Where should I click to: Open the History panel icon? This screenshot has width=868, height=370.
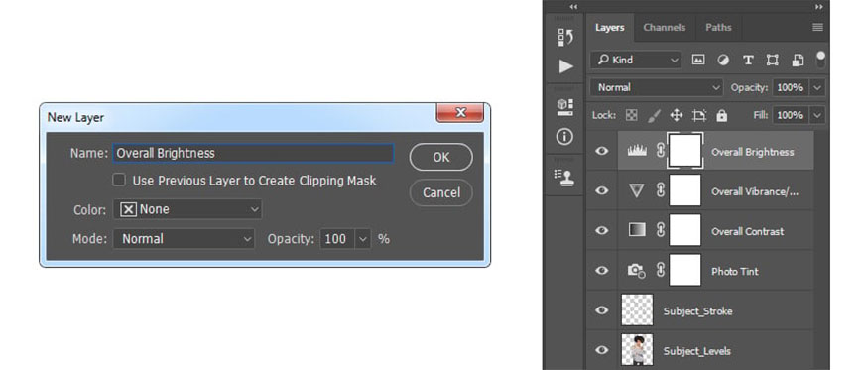click(564, 38)
